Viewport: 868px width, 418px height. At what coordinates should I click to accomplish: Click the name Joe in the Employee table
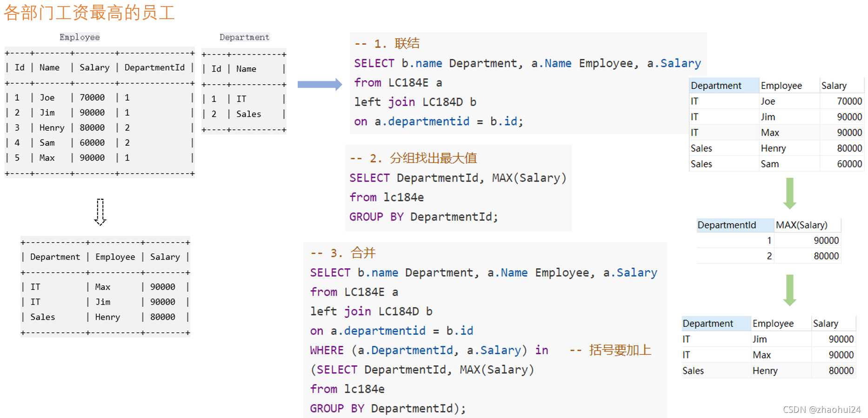tap(47, 98)
